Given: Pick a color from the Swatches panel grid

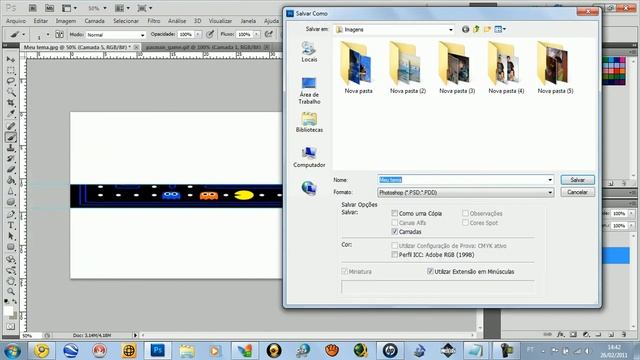Looking at the screenshot, I should (x=614, y=71).
